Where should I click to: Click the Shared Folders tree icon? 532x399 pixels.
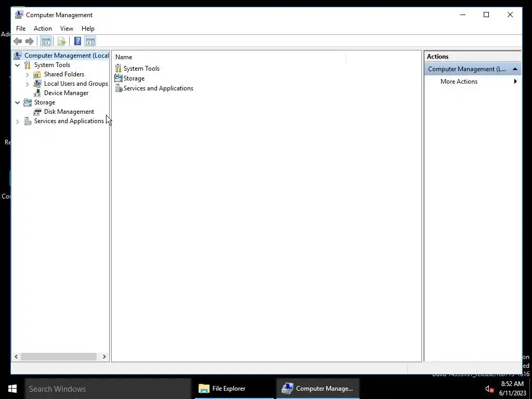37,74
